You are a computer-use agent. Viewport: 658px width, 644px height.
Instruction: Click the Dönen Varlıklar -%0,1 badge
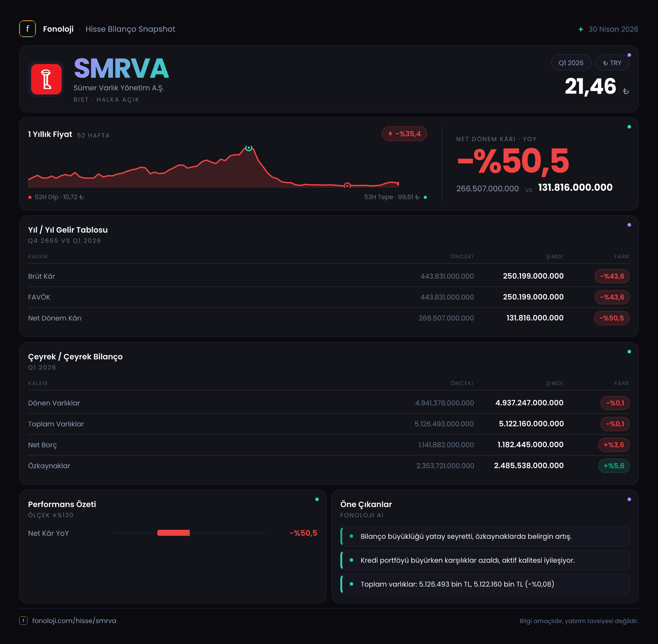pos(615,403)
